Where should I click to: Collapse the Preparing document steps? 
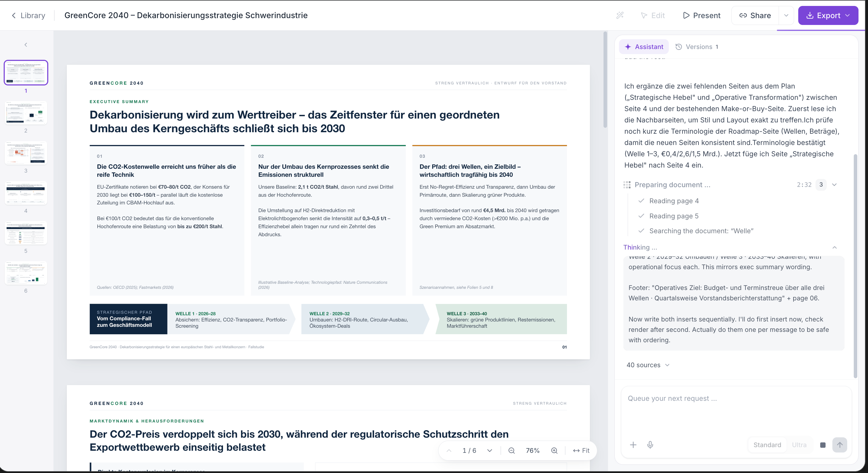coord(834,185)
